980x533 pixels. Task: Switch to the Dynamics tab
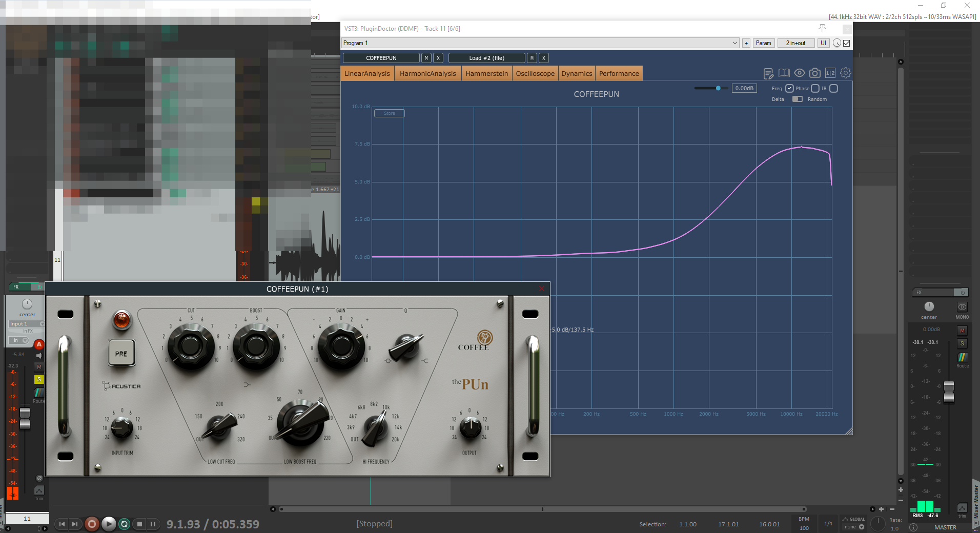(577, 73)
